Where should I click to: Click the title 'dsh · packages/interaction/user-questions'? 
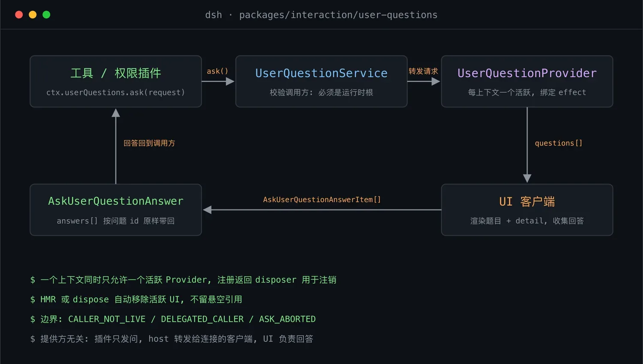coord(321,15)
